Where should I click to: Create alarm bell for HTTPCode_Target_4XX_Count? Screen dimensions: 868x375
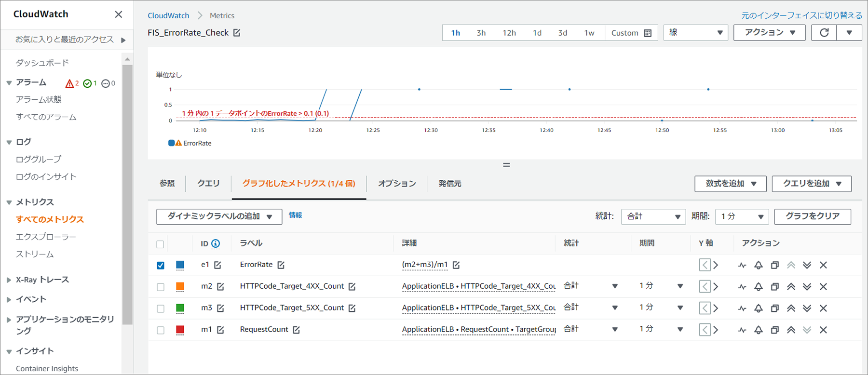point(759,287)
